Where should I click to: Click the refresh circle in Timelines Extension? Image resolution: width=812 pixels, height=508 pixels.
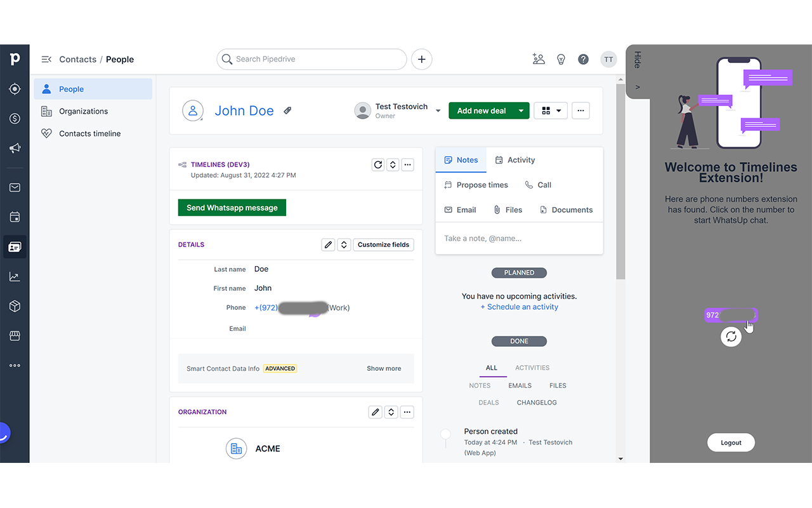point(731,337)
